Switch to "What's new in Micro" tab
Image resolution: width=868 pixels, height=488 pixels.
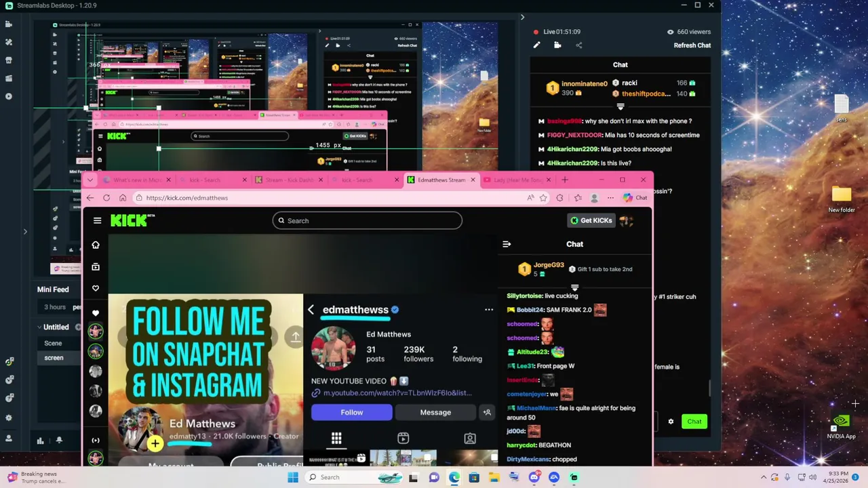pyautogui.click(x=136, y=180)
